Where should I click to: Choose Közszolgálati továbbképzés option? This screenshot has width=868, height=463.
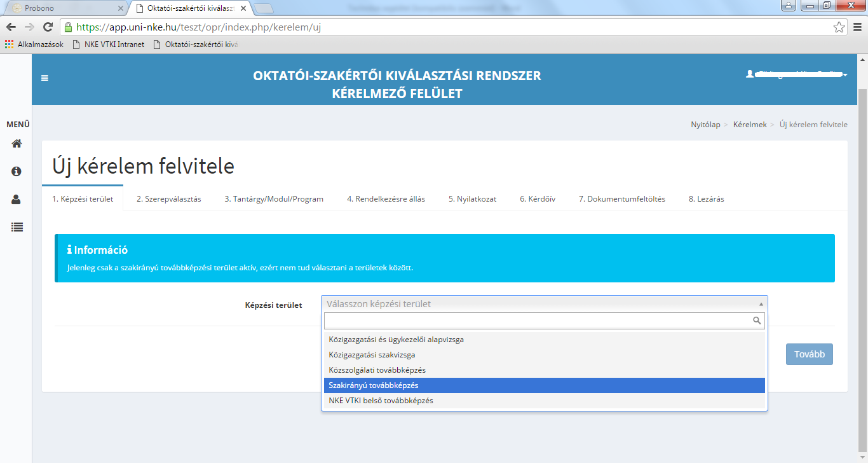pyautogui.click(x=545, y=370)
